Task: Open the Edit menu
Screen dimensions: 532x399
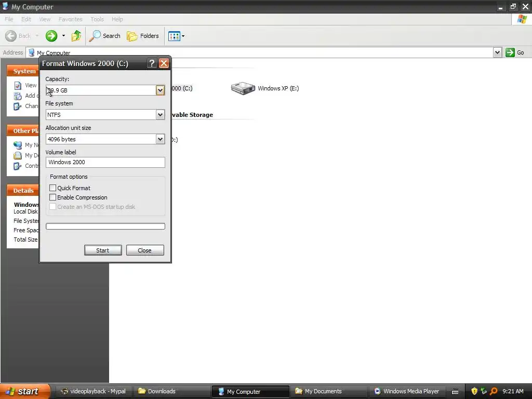Action: pos(26,19)
